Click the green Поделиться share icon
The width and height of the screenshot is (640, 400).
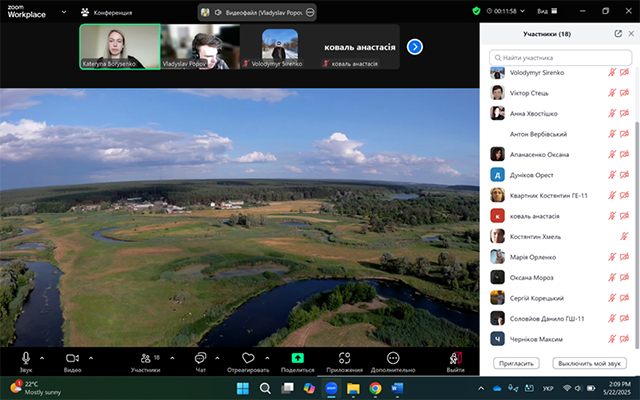297,357
